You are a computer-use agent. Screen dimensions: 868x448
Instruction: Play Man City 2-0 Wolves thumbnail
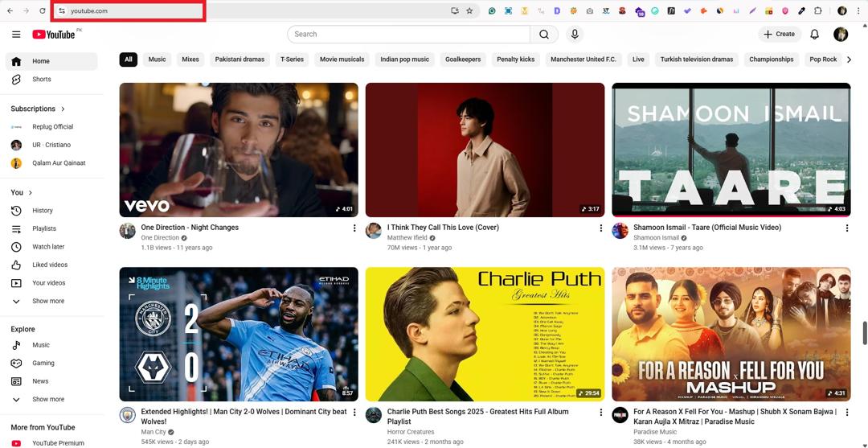coord(239,335)
